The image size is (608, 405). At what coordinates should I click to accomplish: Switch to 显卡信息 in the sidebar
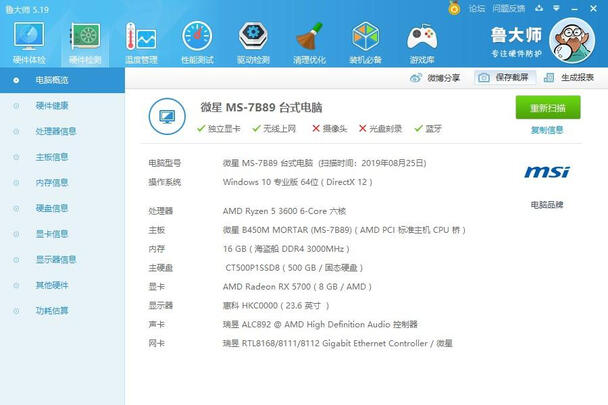(x=52, y=234)
